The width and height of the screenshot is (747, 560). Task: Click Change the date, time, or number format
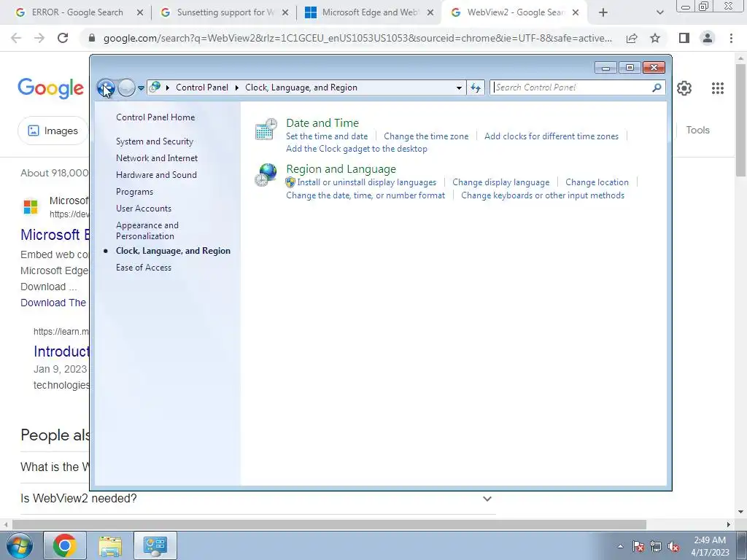tap(365, 195)
